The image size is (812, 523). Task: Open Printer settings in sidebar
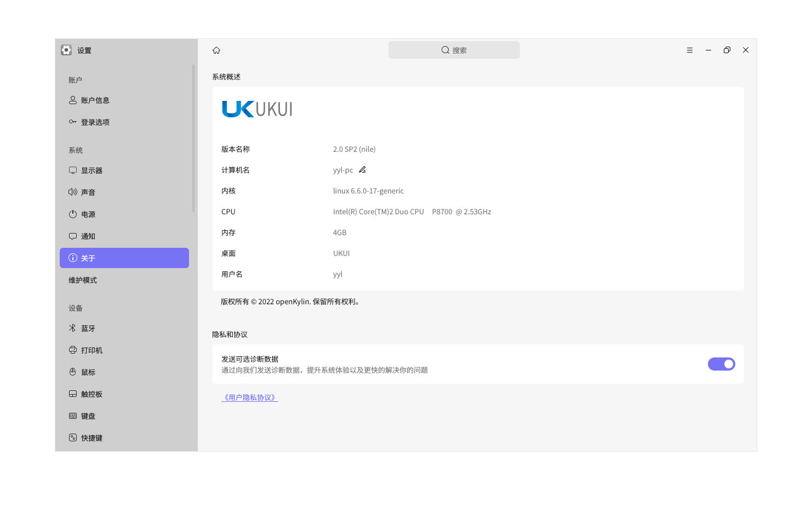[x=92, y=350]
